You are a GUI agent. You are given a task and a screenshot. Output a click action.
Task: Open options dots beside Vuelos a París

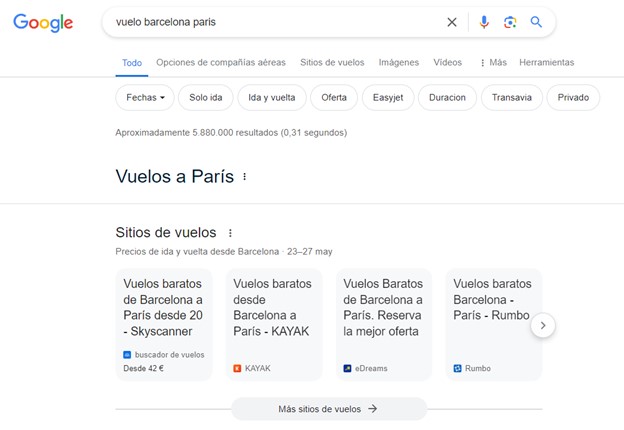(245, 177)
